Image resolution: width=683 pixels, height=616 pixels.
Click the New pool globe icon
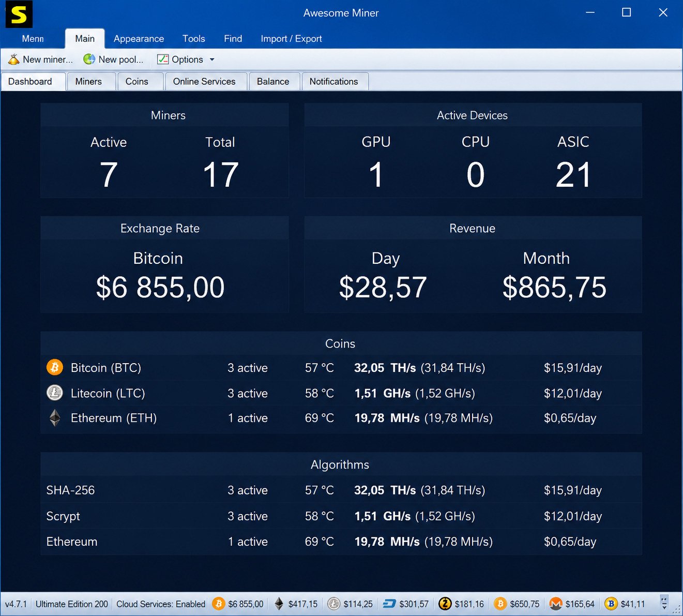coord(89,59)
